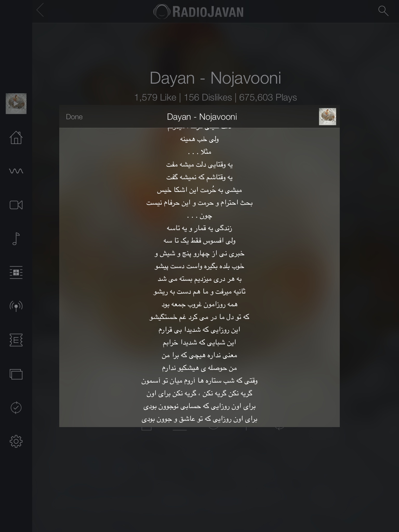Open Settings with the gear icon
The height and width of the screenshot is (532, 399).
pos(16,441)
